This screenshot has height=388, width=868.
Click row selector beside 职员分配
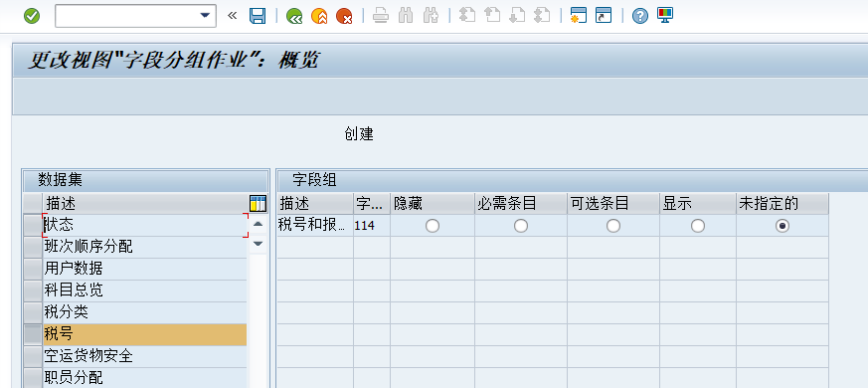coord(33,378)
